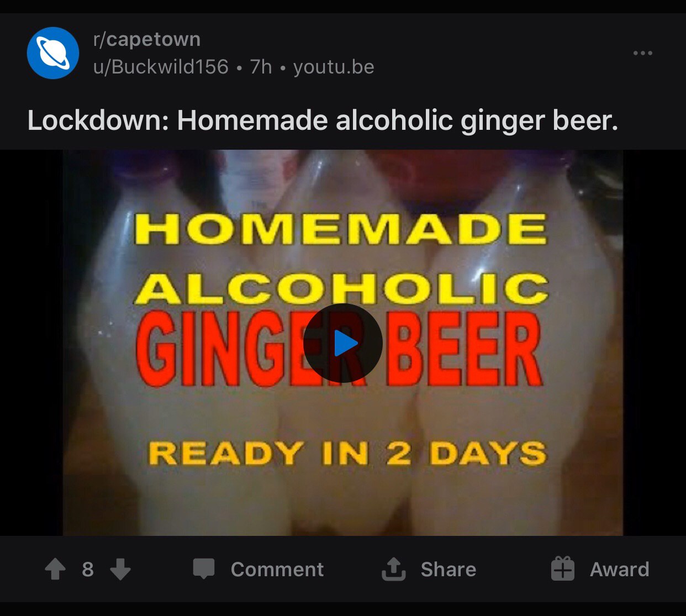Tap the share upload-arrow icon

[394, 569]
